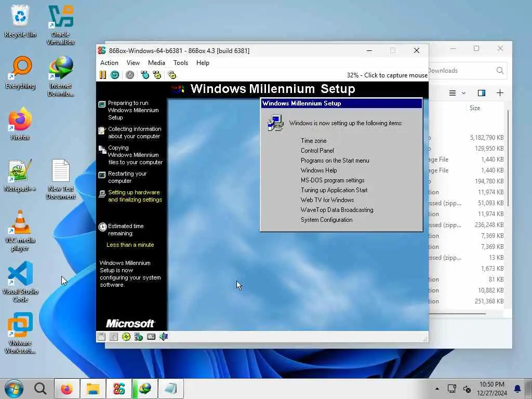Viewport: 532px width, 399px height.
Task: Click the horizontal scrollbar in Explorer window
Action: point(457,314)
